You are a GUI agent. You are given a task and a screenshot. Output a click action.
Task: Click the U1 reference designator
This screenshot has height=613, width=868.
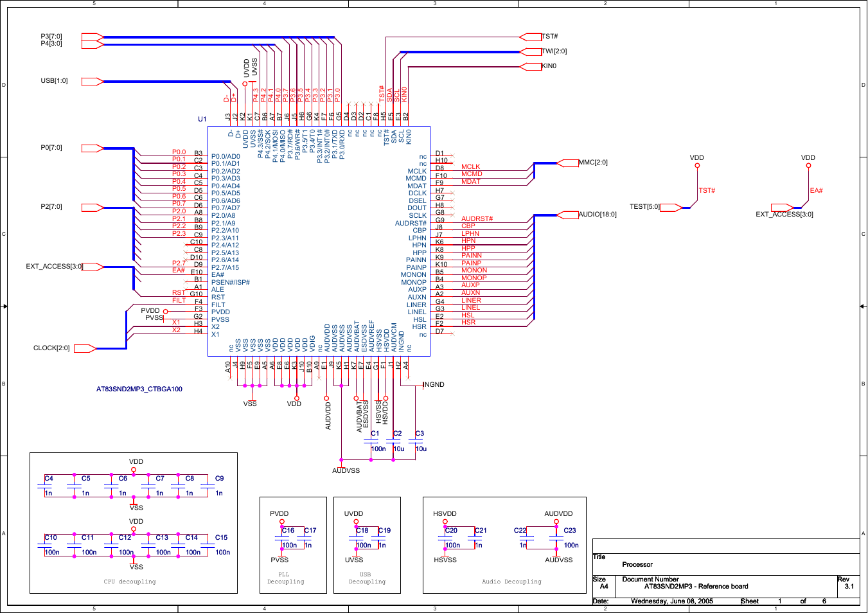[x=202, y=119]
